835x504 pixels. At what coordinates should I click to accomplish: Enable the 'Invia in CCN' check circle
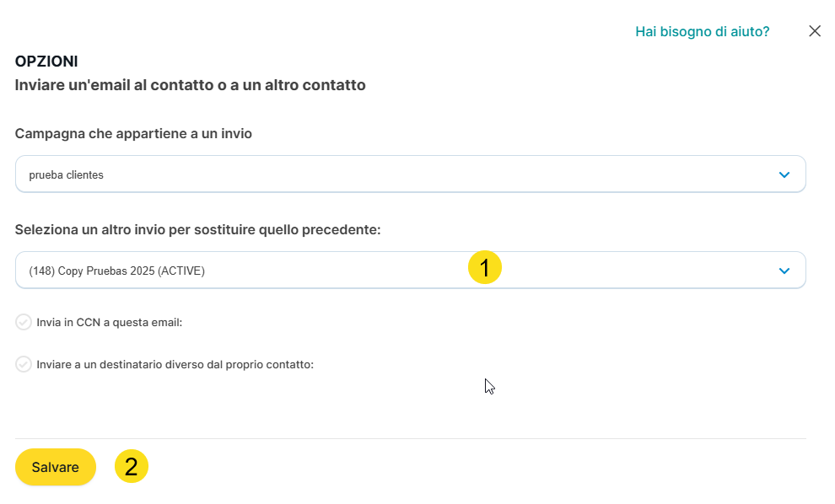[x=24, y=322]
